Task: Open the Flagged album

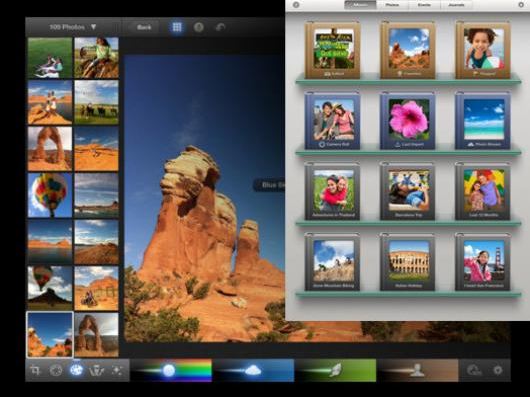Action: tap(483, 50)
